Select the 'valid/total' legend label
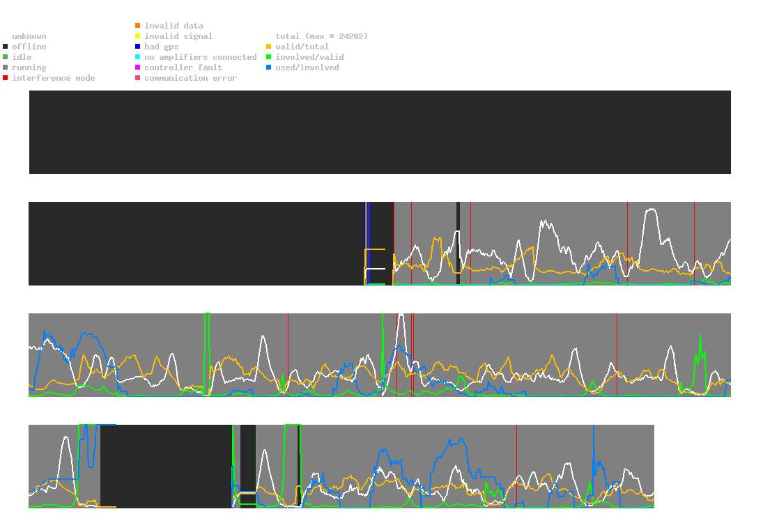Viewport: 763px width, 532px height. pos(302,47)
